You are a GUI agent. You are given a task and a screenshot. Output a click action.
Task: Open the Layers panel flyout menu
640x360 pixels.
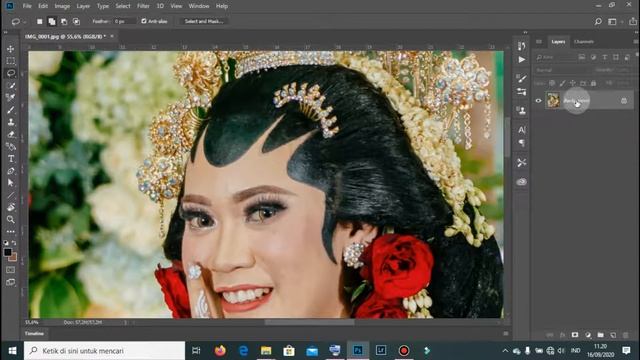[x=636, y=42]
